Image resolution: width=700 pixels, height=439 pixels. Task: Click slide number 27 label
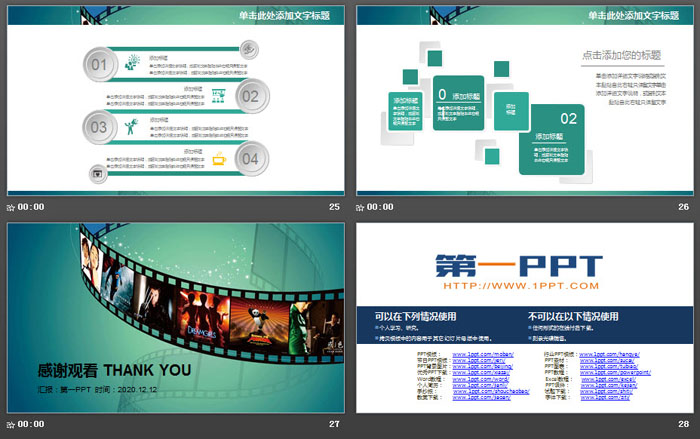[334, 424]
